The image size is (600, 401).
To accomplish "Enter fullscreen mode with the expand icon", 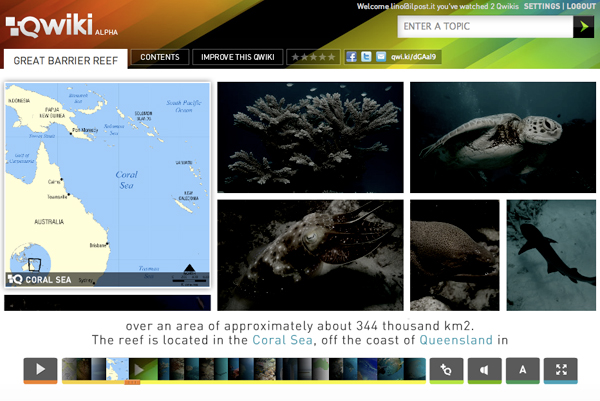I will pos(561,370).
